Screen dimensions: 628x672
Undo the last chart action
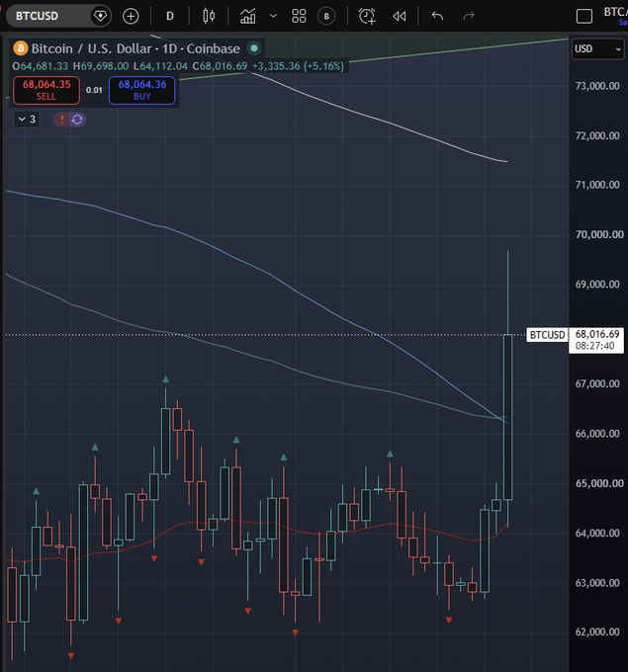pos(437,16)
